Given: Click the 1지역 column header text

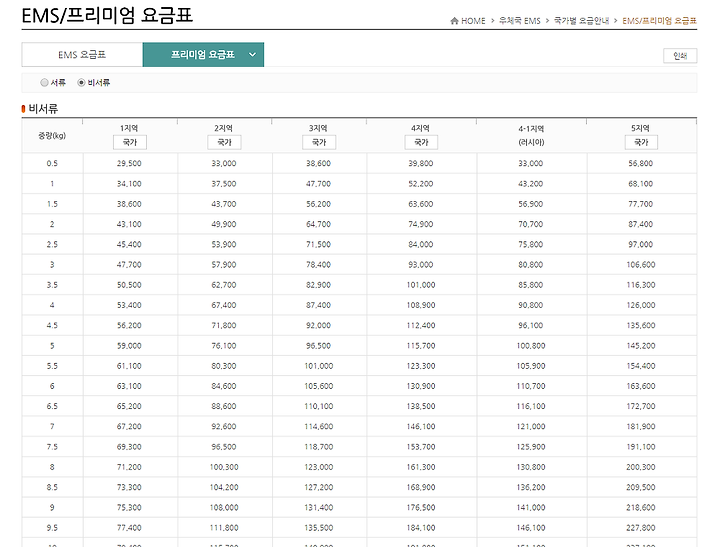Looking at the screenshot, I should 129,128.
